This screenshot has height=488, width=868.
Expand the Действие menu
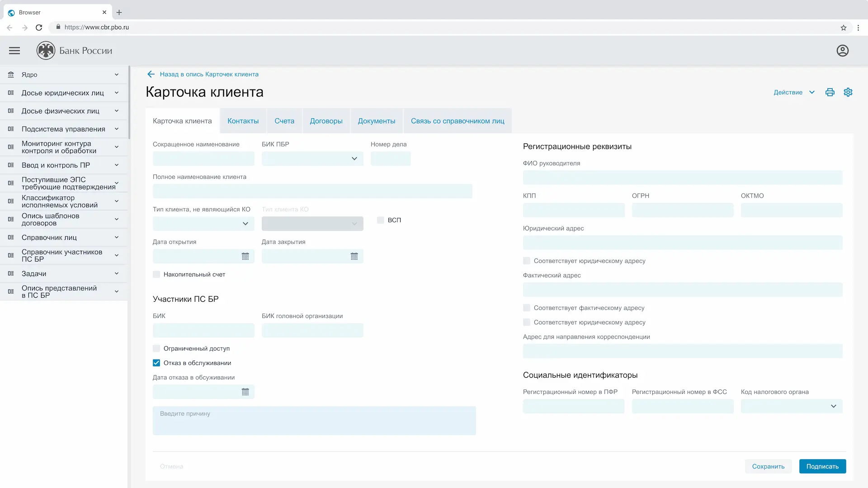click(x=794, y=92)
